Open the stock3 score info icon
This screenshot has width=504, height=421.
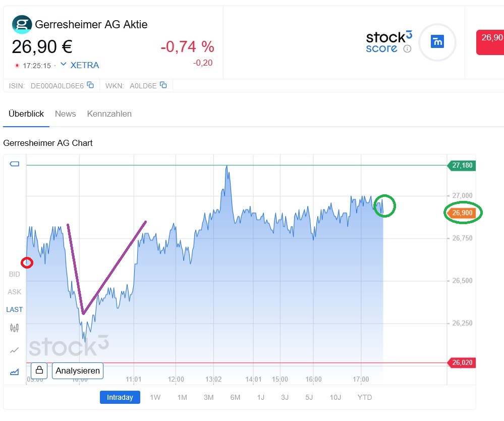(408, 49)
